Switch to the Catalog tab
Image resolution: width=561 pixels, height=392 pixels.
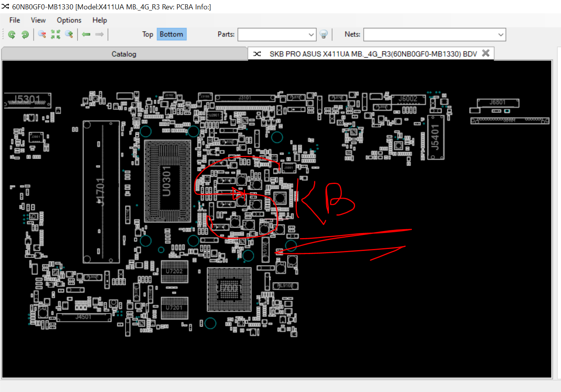(x=124, y=54)
